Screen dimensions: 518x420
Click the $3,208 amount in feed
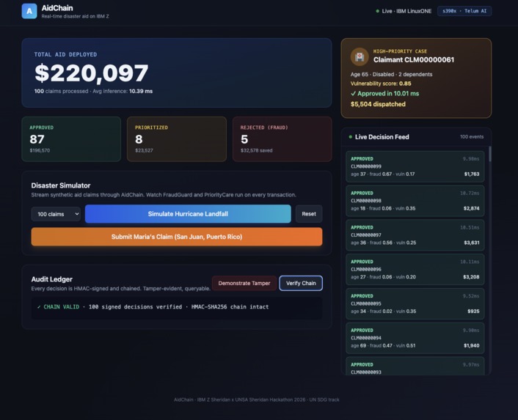point(471,277)
